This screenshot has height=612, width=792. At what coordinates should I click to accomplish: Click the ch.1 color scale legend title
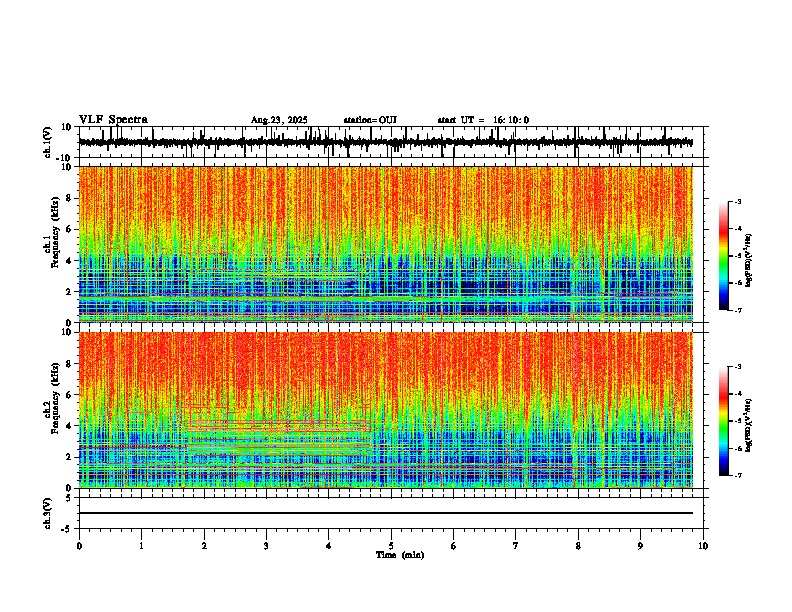click(749, 261)
